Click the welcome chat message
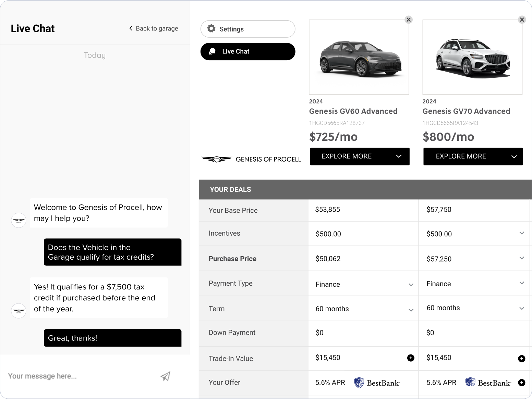 click(x=99, y=213)
